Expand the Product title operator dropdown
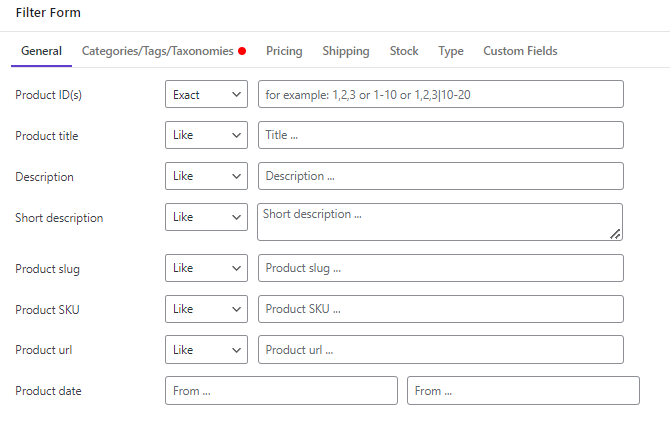 tap(206, 135)
